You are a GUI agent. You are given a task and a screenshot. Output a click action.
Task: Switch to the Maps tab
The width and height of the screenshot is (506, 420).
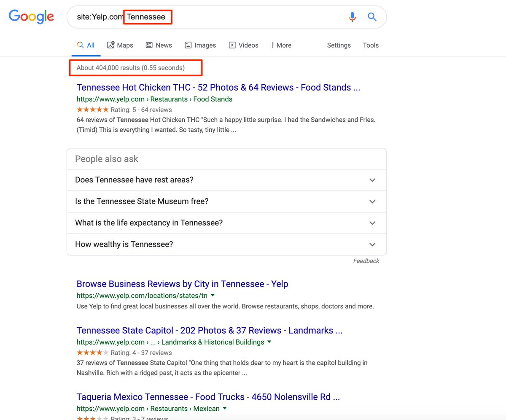[120, 45]
